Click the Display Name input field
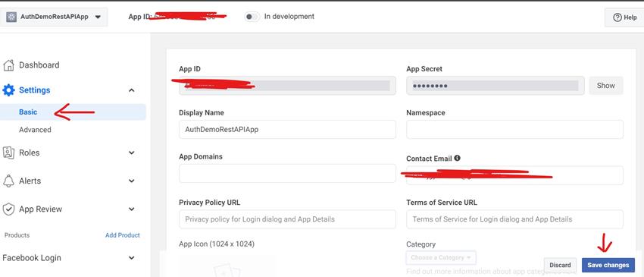The width and height of the screenshot is (644, 277). [x=287, y=129]
